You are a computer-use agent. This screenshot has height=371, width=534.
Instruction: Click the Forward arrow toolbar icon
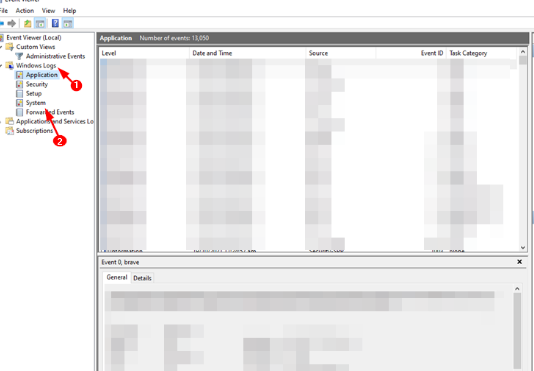click(x=12, y=23)
